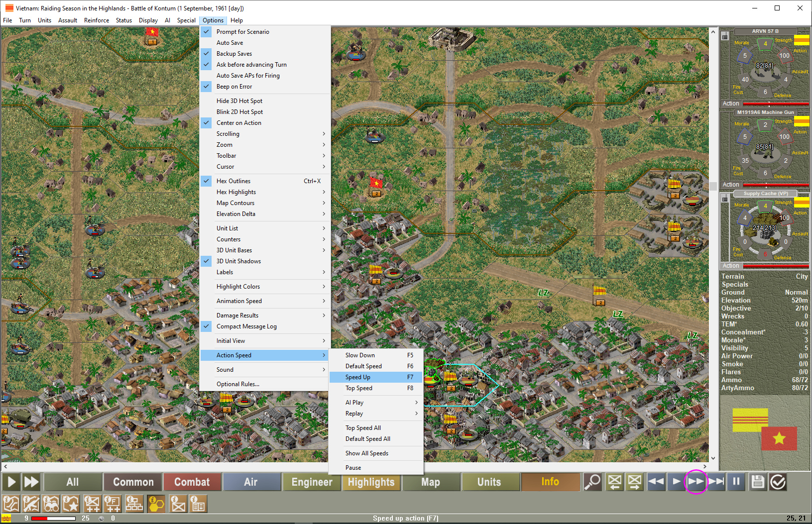Pause the action with the pause button

pyautogui.click(x=736, y=482)
